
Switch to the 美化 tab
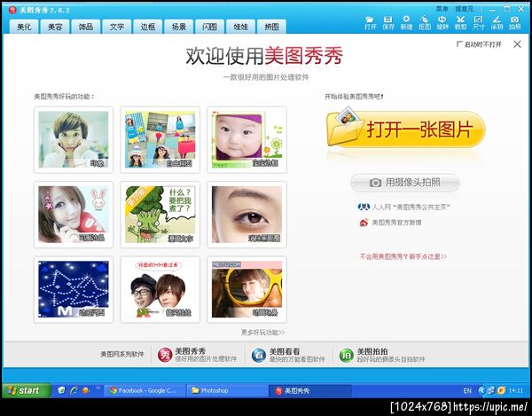pyautogui.click(x=24, y=27)
